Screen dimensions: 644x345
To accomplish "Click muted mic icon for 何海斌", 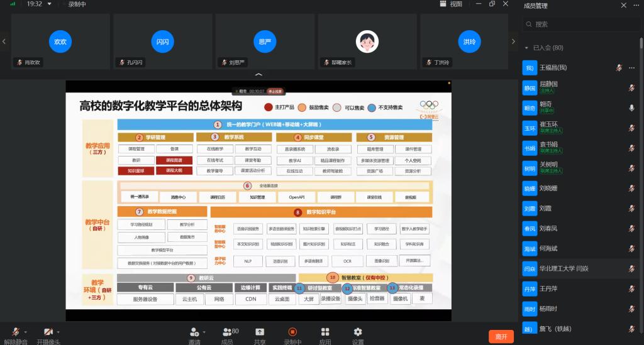I will pos(631,249).
